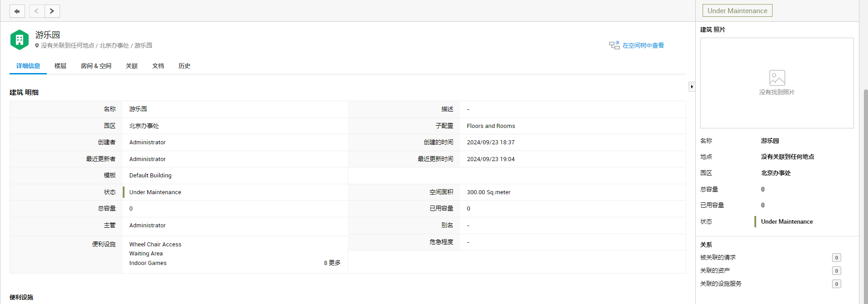The width and height of the screenshot is (868, 304).
Task: Go to previous record chevron
Action: [x=37, y=11]
